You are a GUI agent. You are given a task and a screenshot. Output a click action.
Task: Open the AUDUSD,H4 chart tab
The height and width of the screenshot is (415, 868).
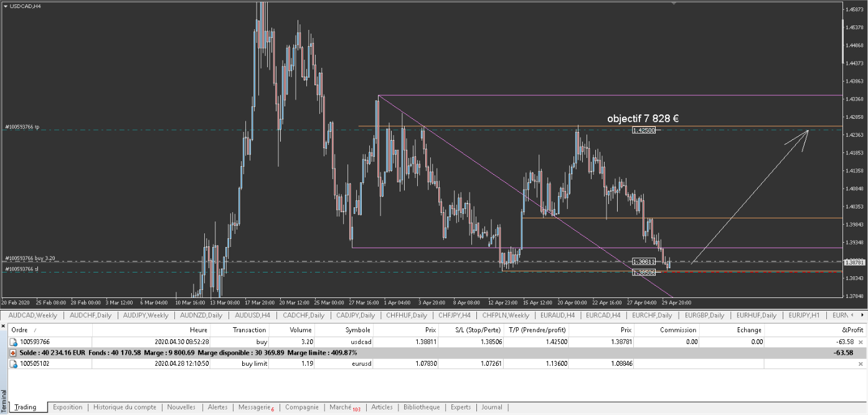pyautogui.click(x=252, y=315)
